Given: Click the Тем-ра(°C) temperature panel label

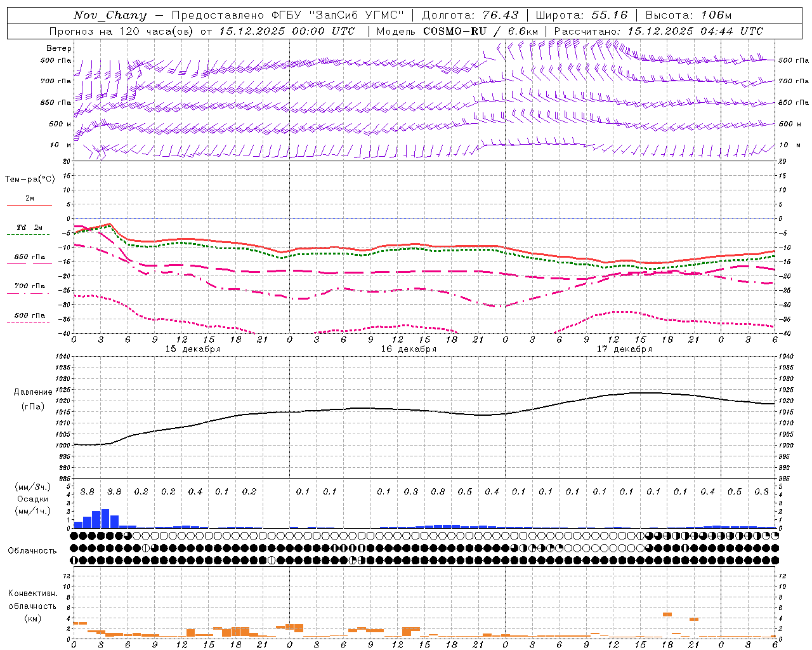Looking at the screenshot, I should click(x=30, y=180).
